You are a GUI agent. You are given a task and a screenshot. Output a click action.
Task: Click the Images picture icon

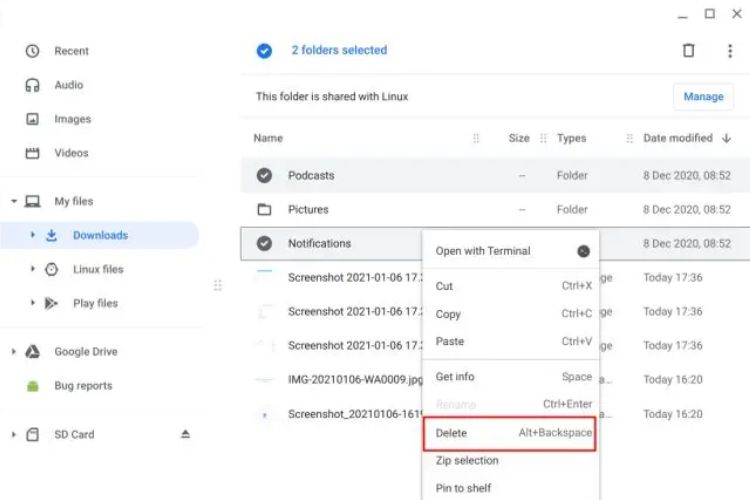click(32, 119)
